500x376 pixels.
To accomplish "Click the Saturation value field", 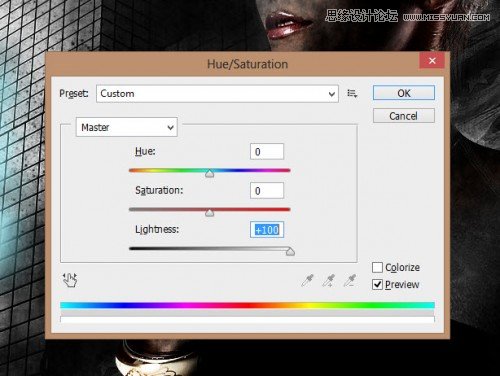I will click(267, 191).
